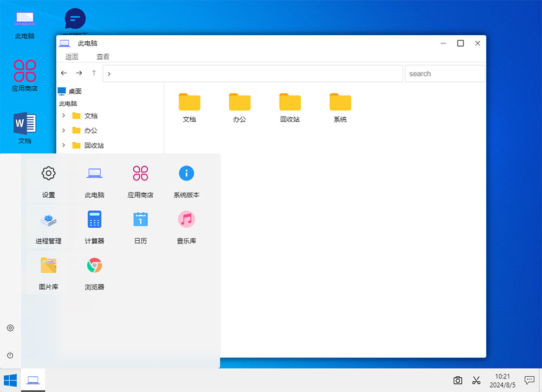Open 系统版本 info in start menu
This screenshot has height=392, width=542.
pos(186,181)
